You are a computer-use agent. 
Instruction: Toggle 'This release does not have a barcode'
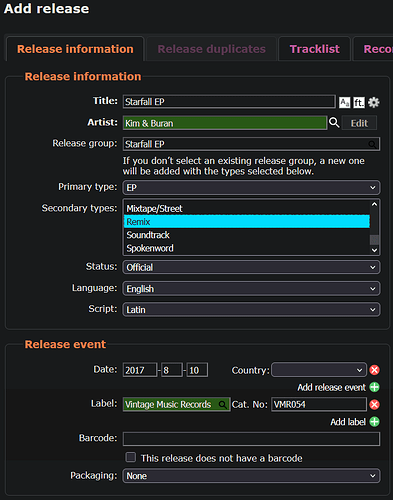(131, 457)
